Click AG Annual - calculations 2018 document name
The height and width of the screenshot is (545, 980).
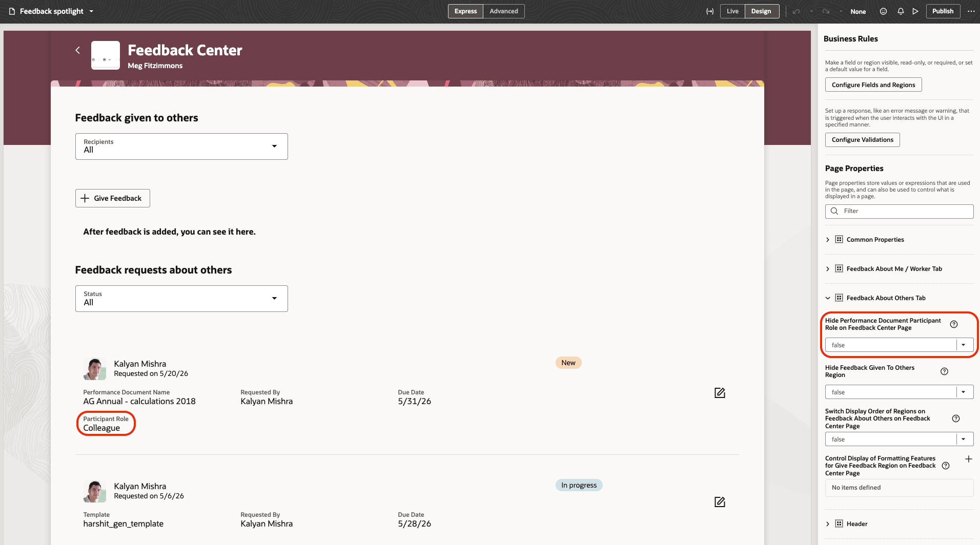pos(139,402)
